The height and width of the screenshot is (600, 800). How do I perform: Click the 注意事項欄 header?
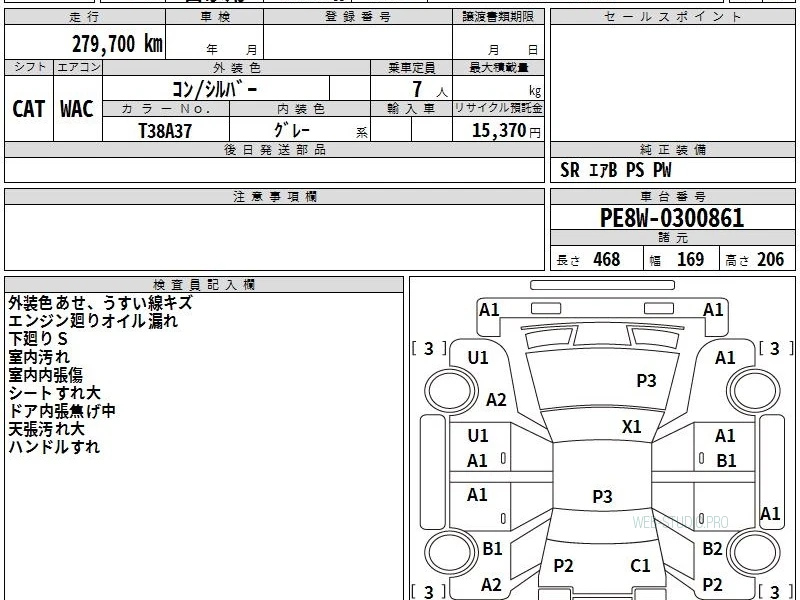[274, 196]
